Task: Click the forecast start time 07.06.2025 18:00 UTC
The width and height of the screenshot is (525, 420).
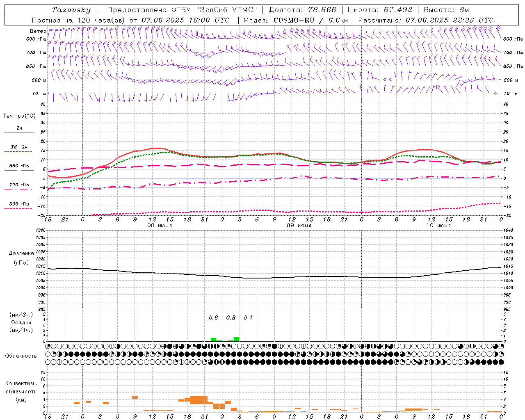Action: click(x=185, y=20)
